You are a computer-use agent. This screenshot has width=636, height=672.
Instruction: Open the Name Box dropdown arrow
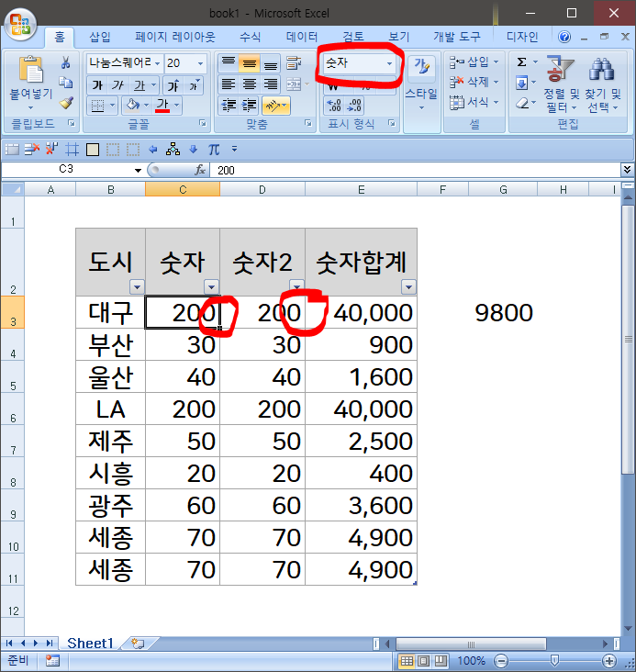[138, 170]
